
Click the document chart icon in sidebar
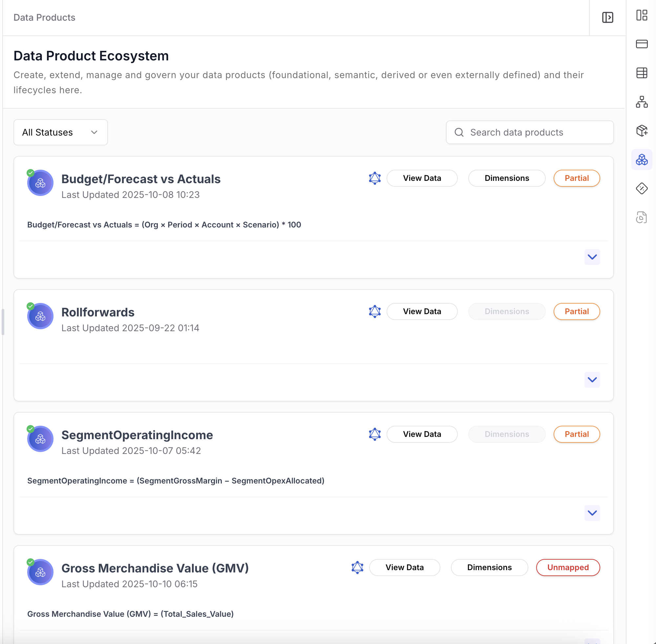[x=642, y=217]
